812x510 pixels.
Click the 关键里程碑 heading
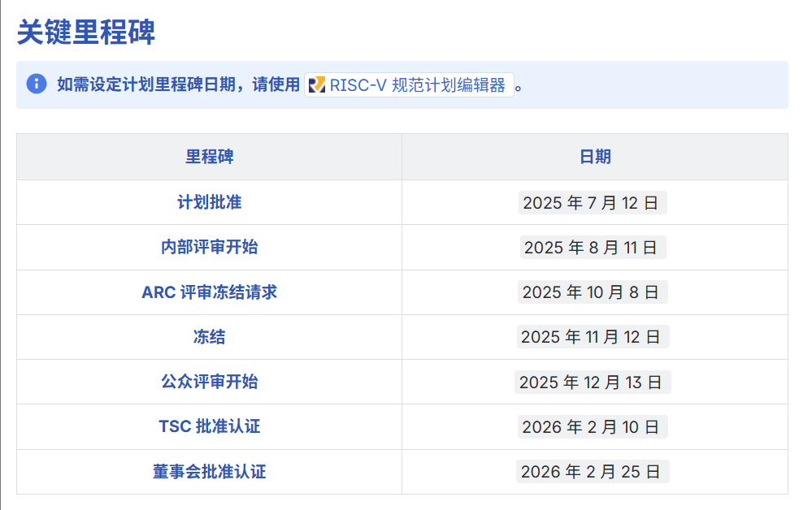[x=86, y=32]
